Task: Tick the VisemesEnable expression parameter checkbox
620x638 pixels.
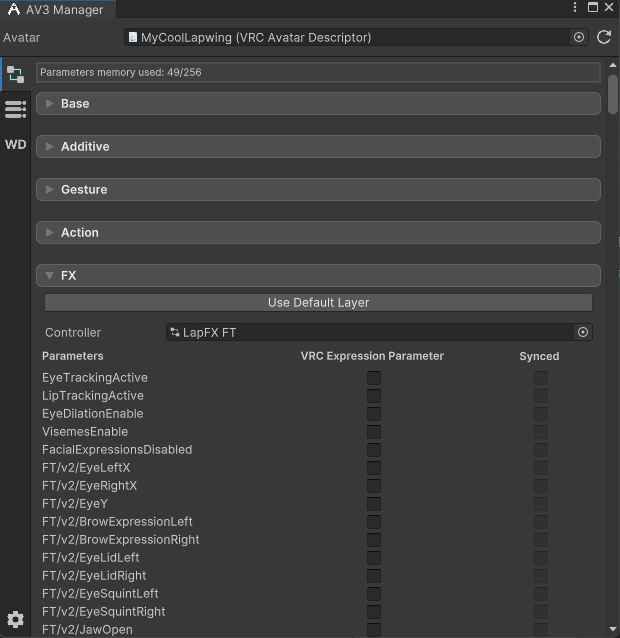Action: pos(373,432)
